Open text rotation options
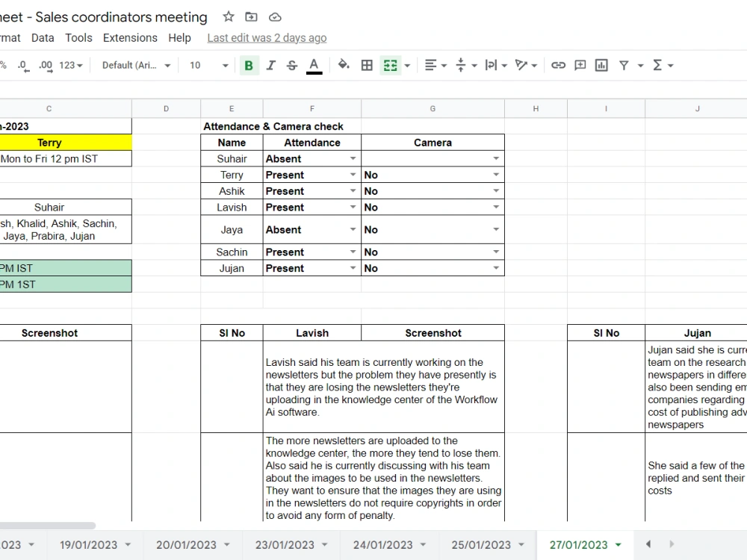Screen dimensions: 747x560 point(526,65)
